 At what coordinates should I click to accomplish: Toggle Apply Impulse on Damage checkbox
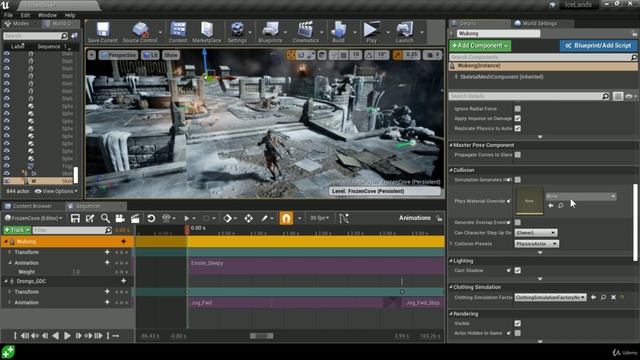tap(518, 118)
